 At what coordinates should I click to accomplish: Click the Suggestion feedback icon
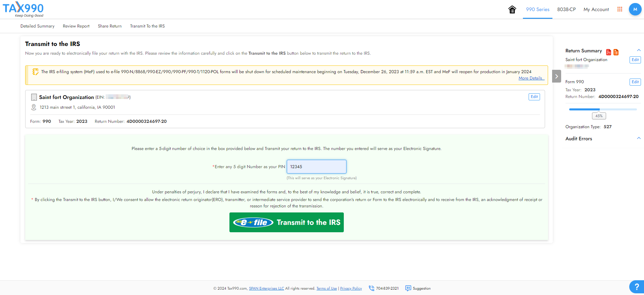coord(408,288)
